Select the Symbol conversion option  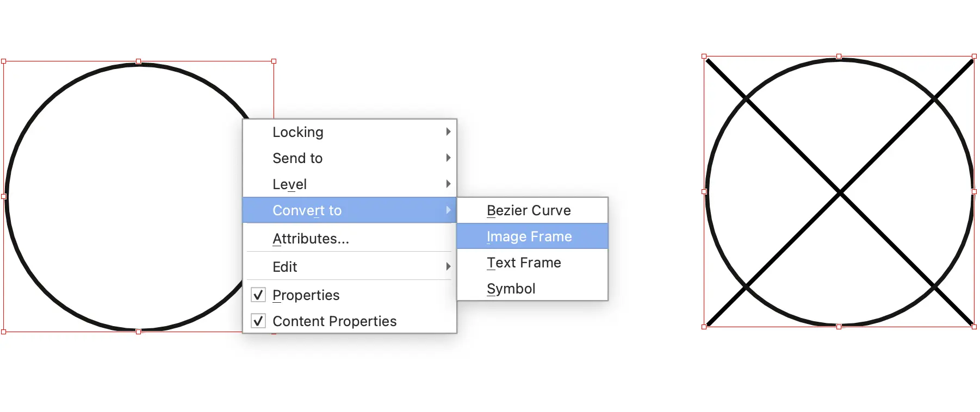click(x=511, y=289)
